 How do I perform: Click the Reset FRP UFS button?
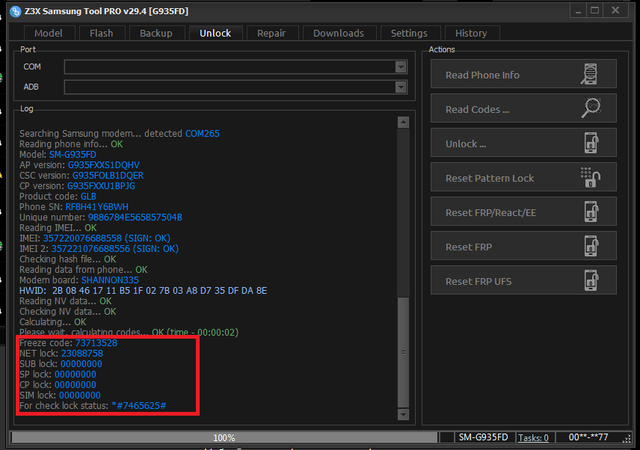[x=523, y=280]
